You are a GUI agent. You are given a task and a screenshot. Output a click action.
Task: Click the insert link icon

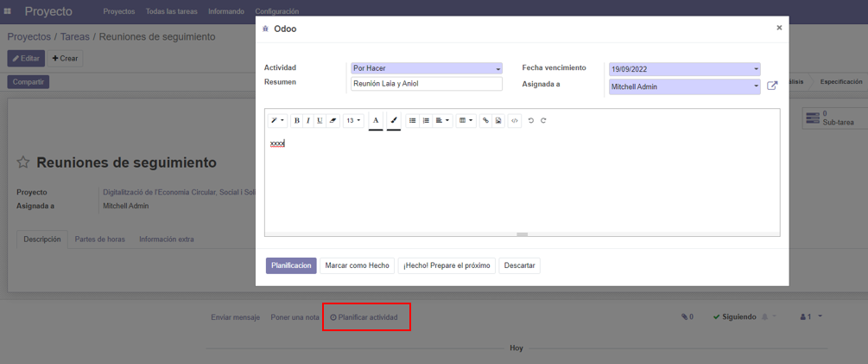(x=485, y=120)
